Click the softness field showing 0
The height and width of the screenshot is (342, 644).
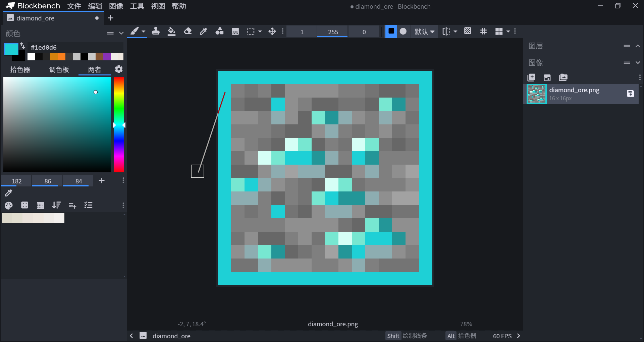point(364,32)
